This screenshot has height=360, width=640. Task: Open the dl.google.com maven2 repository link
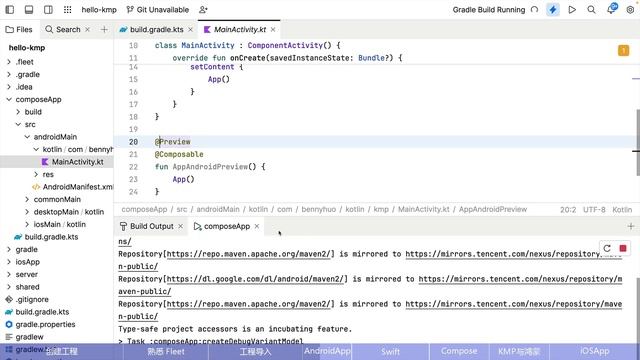tap(256, 279)
